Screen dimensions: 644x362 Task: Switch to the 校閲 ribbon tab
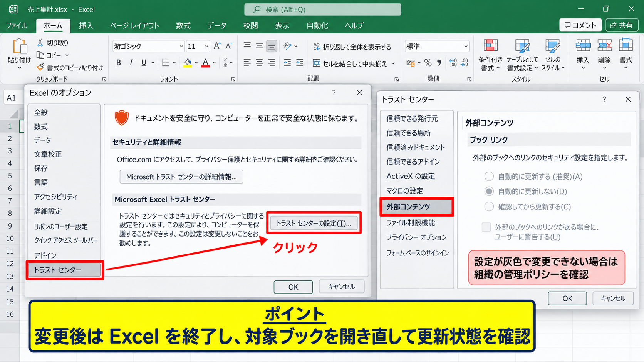point(250,25)
